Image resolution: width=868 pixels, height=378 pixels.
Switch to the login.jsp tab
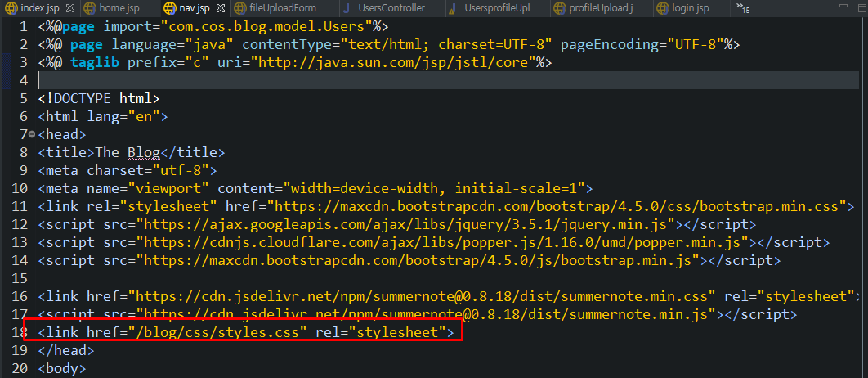[683, 8]
